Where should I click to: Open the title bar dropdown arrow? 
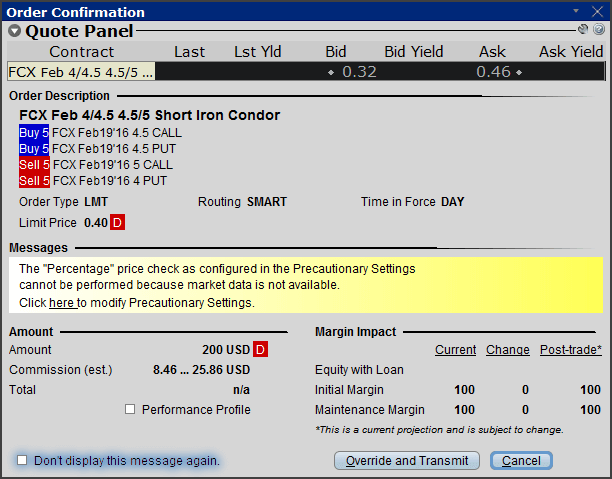576,11
